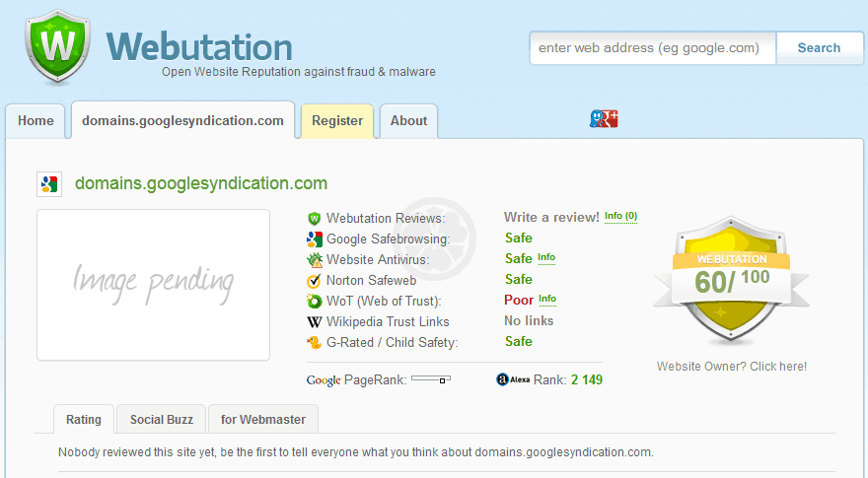Click the Webutation site title text
The width and height of the screenshot is (868, 478).
(x=198, y=47)
